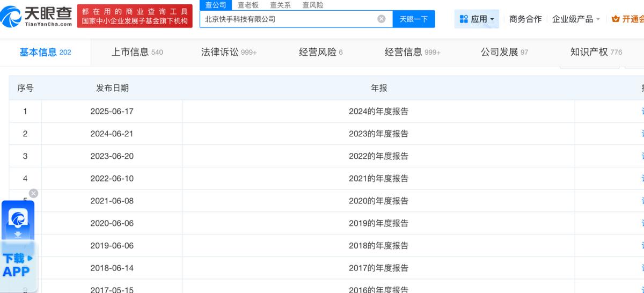
Task: Click row number 2 cell
Action: (25, 134)
